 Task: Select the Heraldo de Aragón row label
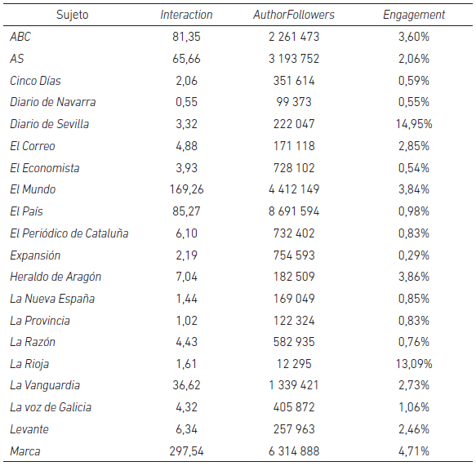tap(56, 277)
